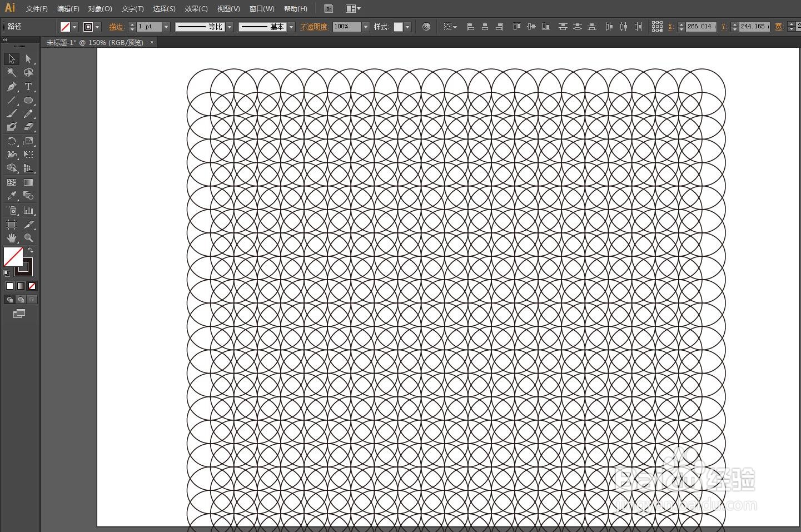Select the Blend tool
This screenshot has width=801, height=532.
(28, 196)
